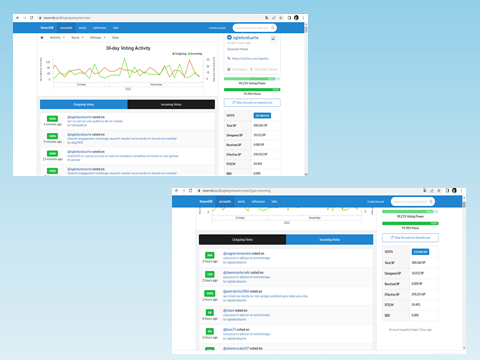
Task: Open the side panel icon in the bottom browser
Action: click(x=447, y=191)
